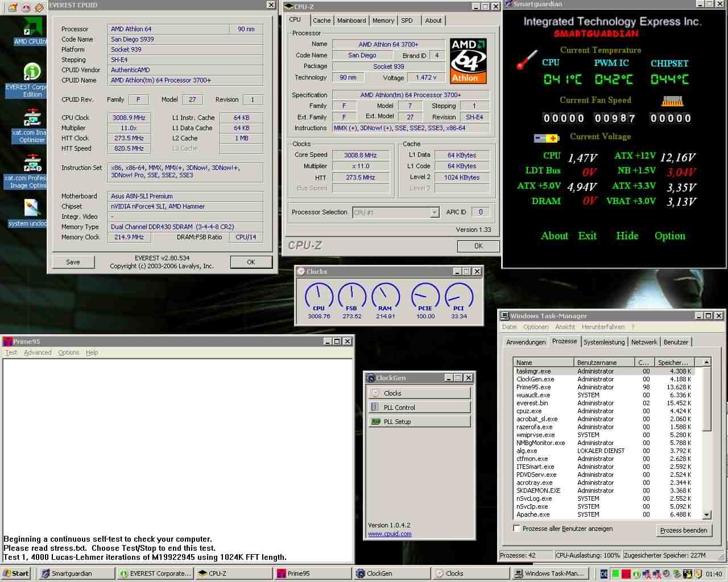The height and width of the screenshot is (582, 728).
Task: Select everest.bin in process list
Action: tap(604, 403)
